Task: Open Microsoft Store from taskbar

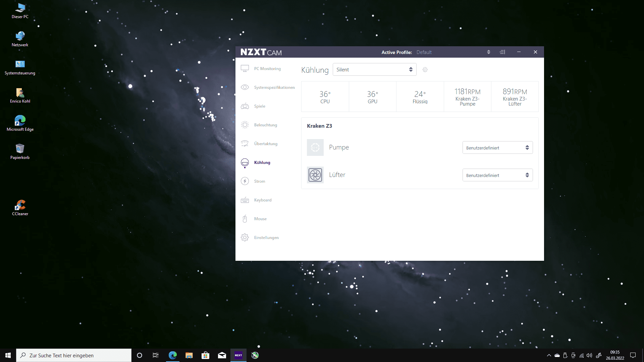Action: click(x=206, y=355)
